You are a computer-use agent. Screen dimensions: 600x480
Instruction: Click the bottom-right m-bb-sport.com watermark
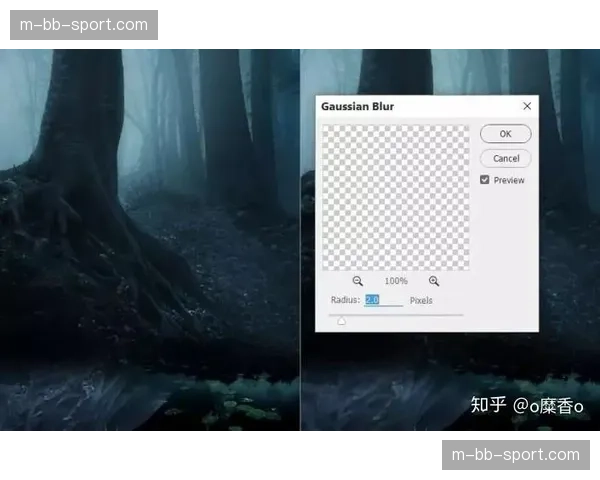tap(516, 455)
